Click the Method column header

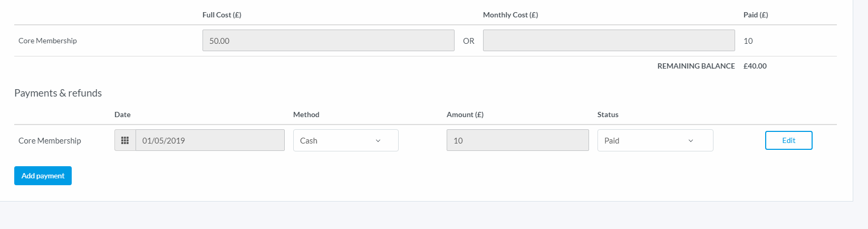pos(306,114)
